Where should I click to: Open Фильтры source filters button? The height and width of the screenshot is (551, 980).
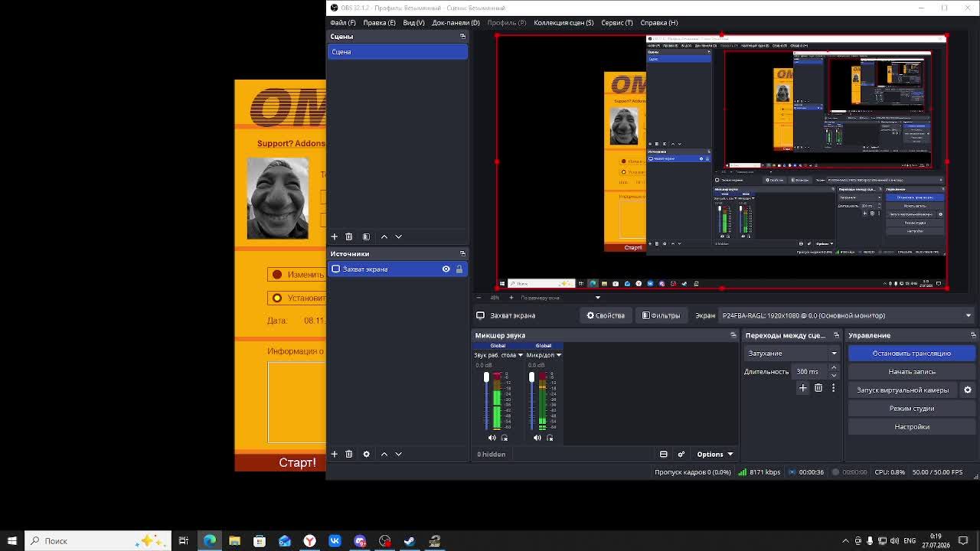click(x=661, y=315)
